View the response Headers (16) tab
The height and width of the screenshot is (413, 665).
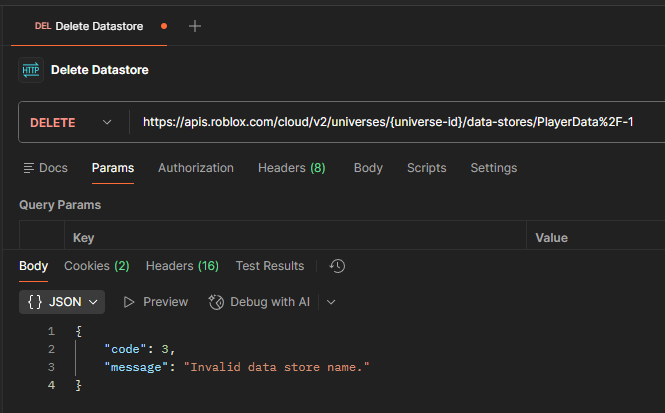coord(182,266)
